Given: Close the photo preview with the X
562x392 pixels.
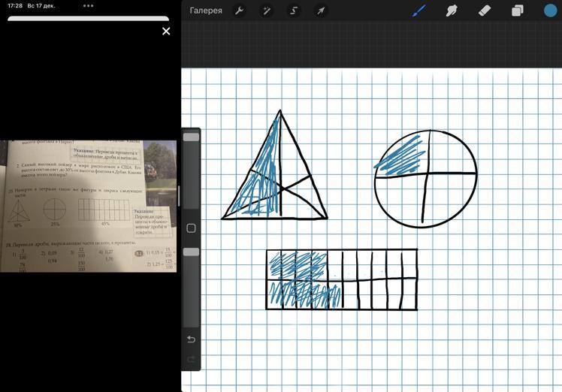Looking at the screenshot, I should coord(166,31).
